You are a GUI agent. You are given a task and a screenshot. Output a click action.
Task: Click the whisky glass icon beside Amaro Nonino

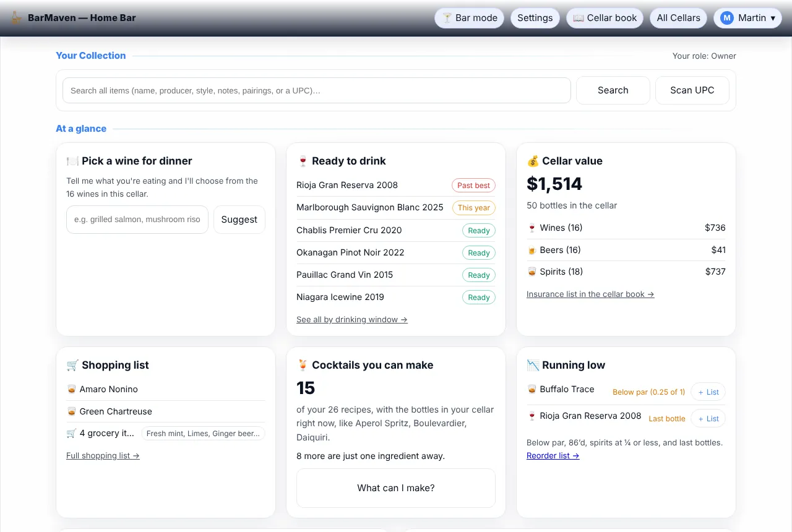pyautogui.click(x=71, y=389)
